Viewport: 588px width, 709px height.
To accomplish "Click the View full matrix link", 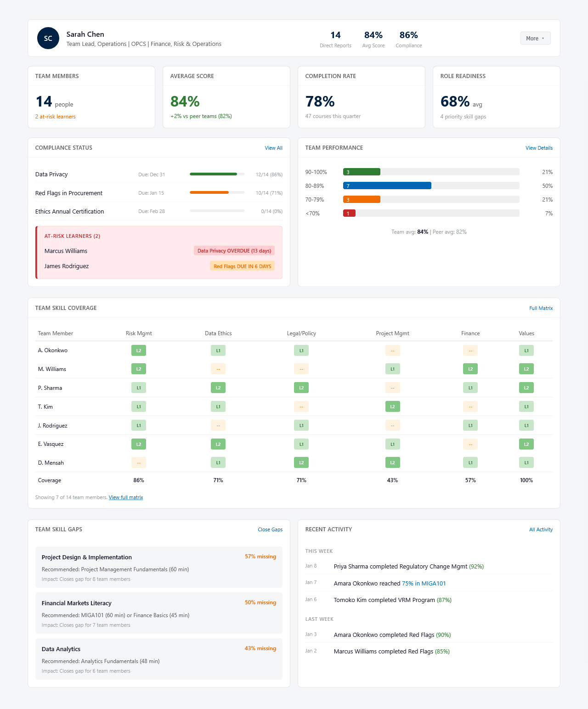I will (126, 497).
